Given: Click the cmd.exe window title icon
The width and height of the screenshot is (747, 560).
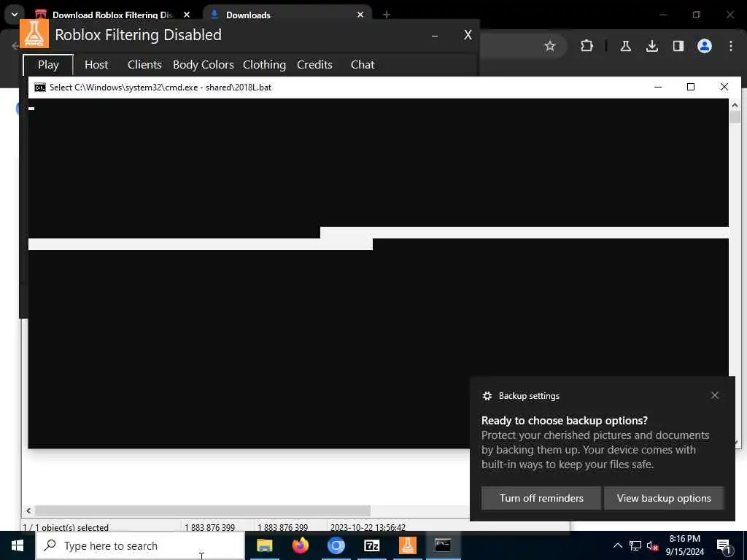Looking at the screenshot, I should [40, 87].
